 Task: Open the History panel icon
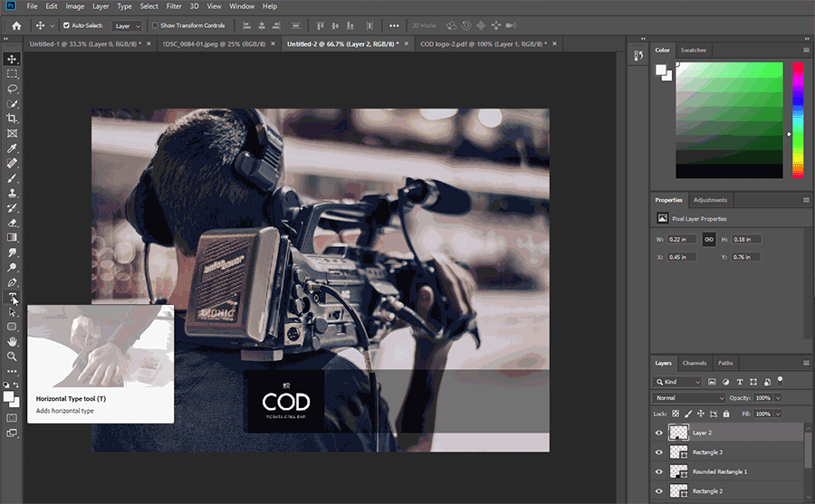tap(638, 55)
